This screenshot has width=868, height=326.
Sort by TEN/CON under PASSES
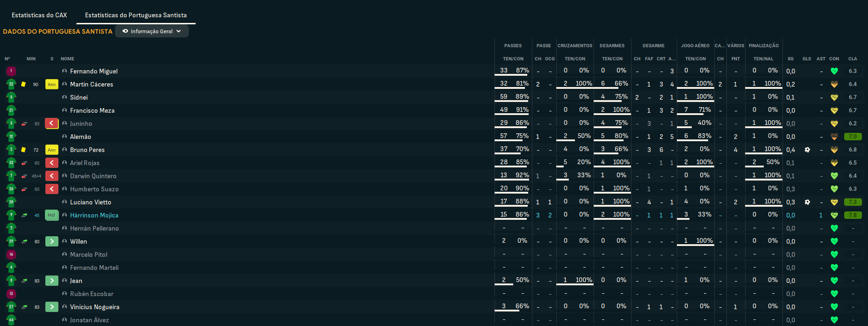[513, 59]
